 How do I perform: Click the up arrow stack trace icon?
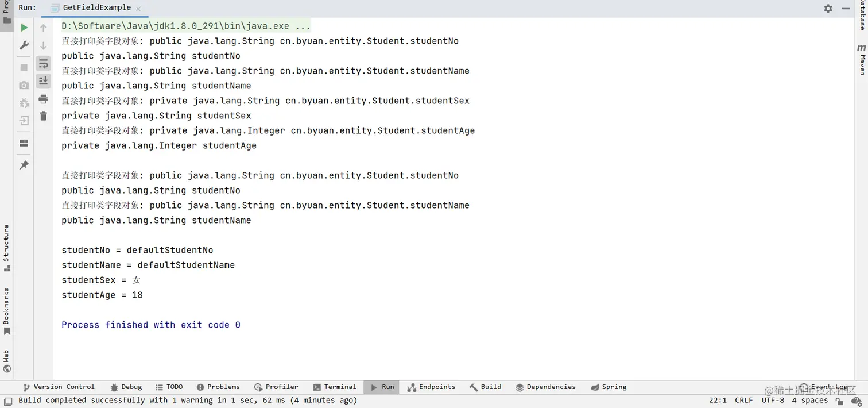[x=44, y=28]
